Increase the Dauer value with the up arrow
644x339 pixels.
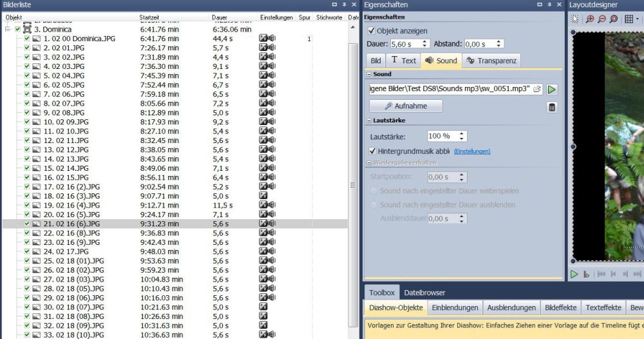424,41
